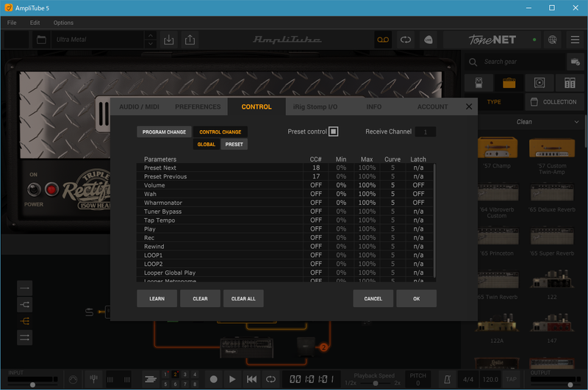Select track 2 in bottom bar
Image resolution: width=588 pixels, height=390 pixels.
tap(175, 375)
